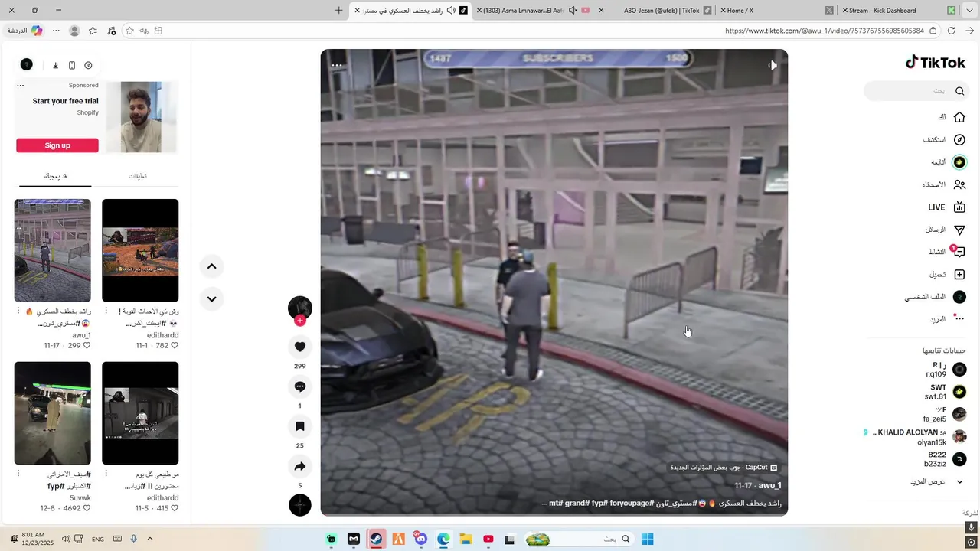This screenshot has height=551, width=980.
Task: Click the phone app icon in top-left toolbar
Action: pos(72,65)
